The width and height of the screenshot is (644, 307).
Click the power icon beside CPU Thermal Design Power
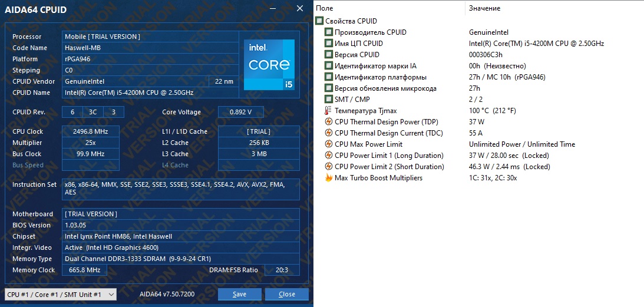329,121
